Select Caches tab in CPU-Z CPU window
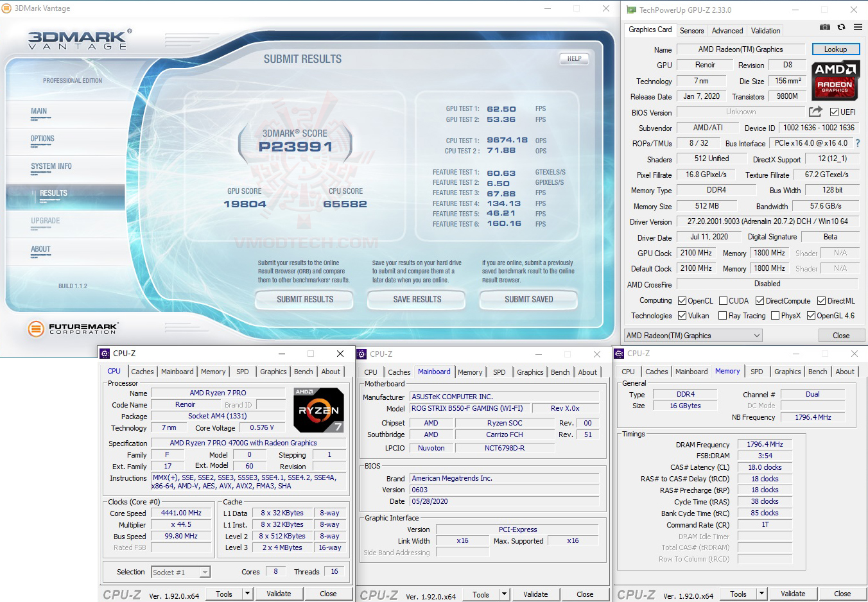 pyautogui.click(x=142, y=372)
